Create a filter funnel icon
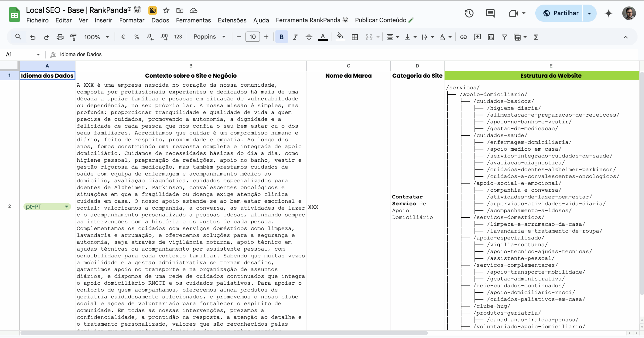The image size is (644, 338). (x=504, y=37)
